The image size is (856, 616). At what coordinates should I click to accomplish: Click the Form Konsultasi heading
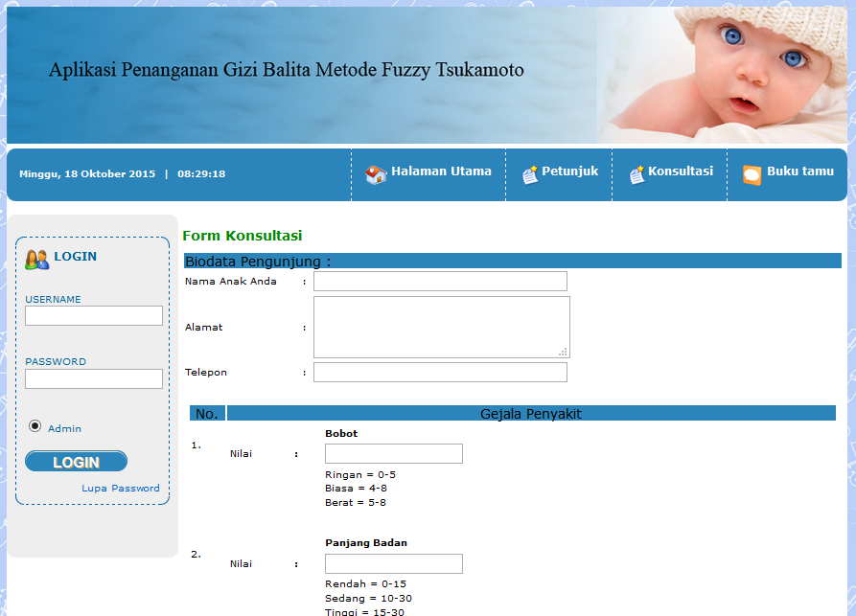pos(243,236)
